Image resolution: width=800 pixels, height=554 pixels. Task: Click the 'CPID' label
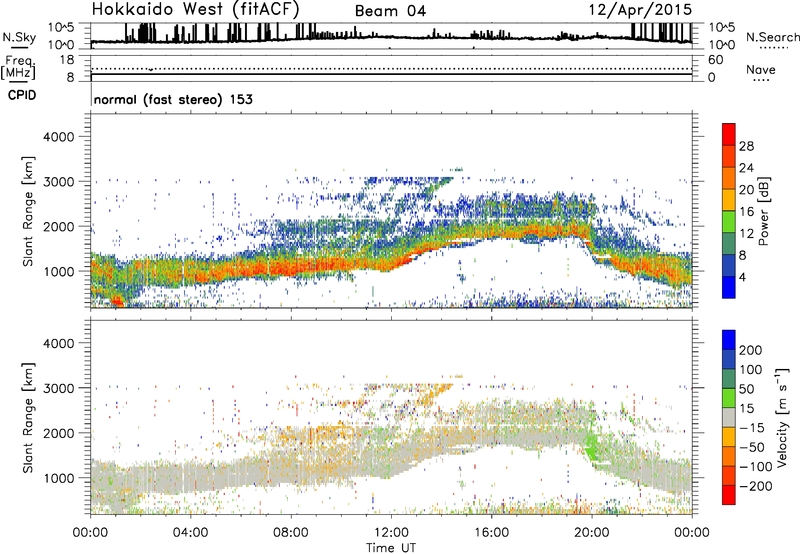coord(22,95)
